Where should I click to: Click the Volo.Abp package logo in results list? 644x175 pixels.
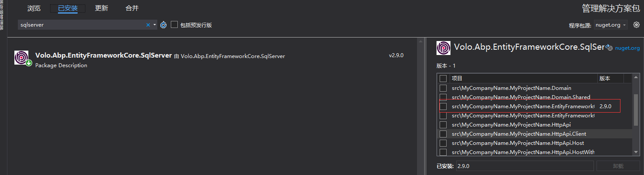pos(21,58)
